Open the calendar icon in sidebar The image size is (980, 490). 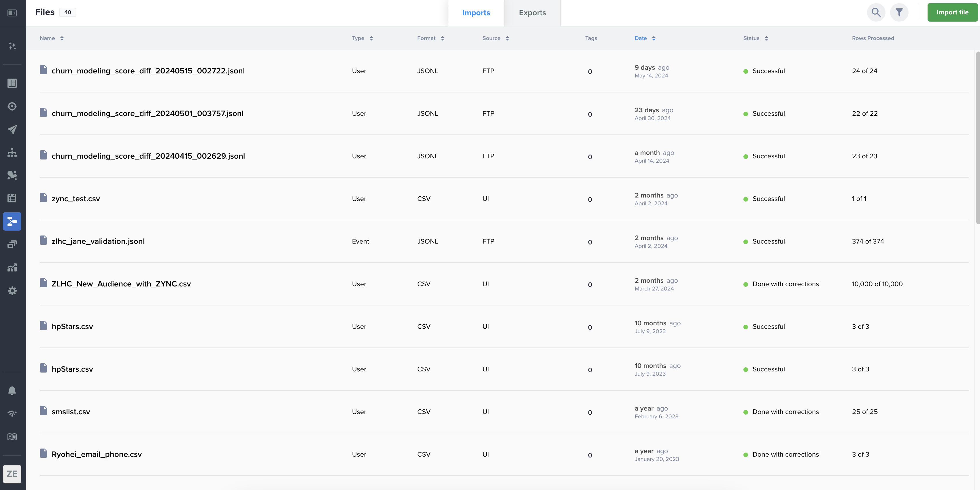(x=12, y=198)
